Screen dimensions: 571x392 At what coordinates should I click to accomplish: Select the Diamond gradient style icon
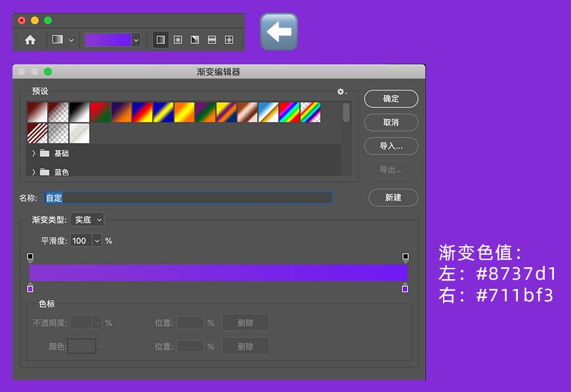228,39
